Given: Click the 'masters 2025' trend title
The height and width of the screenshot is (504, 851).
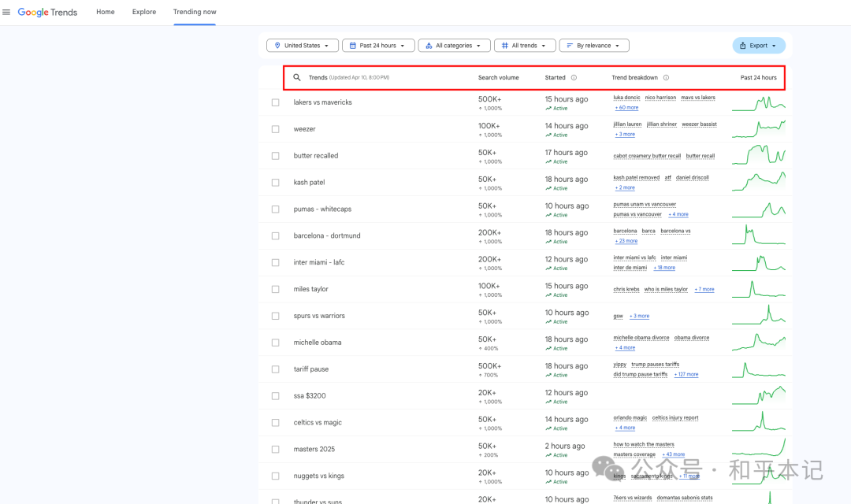Looking at the screenshot, I should 314,449.
